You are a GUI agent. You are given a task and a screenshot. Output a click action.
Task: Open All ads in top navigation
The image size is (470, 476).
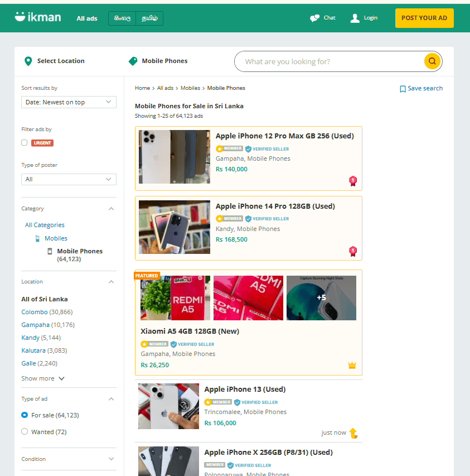click(87, 18)
